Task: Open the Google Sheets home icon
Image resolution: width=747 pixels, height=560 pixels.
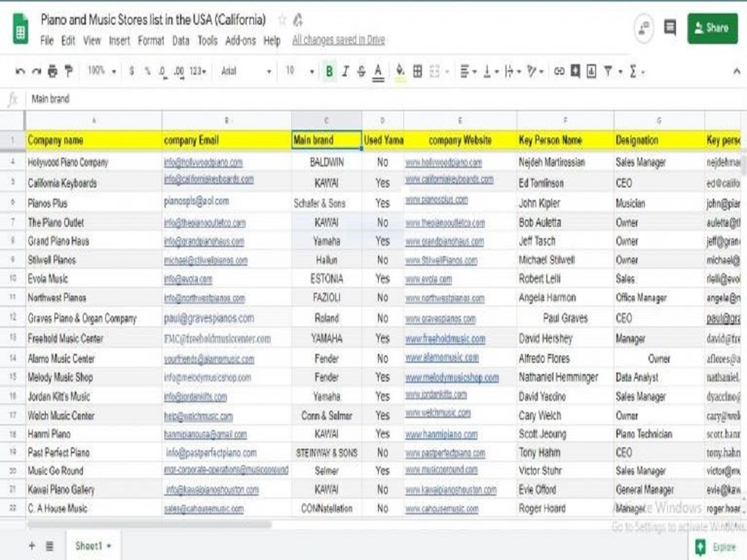Action: click(20, 30)
